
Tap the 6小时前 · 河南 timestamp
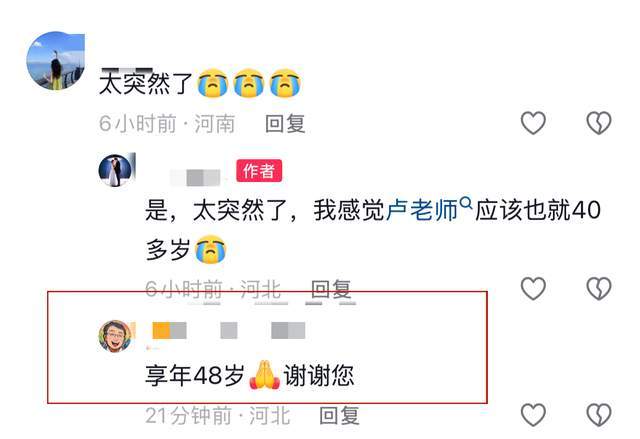[167, 124]
